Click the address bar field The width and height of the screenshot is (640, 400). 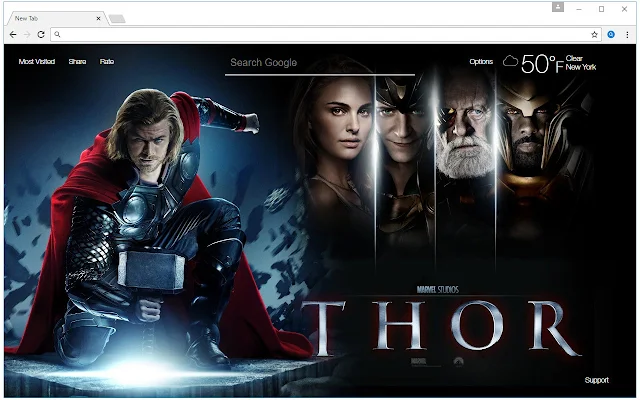325,35
